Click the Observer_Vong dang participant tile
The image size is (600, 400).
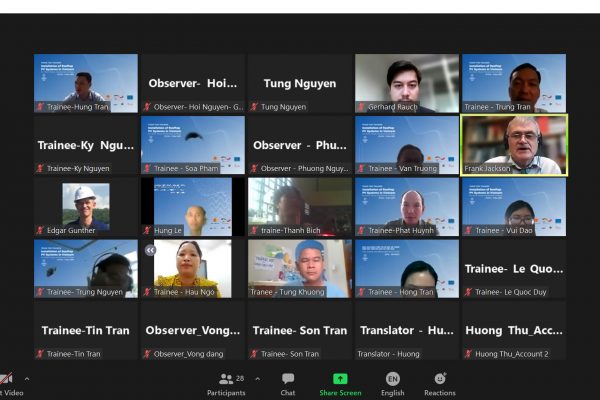pyautogui.click(x=193, y=330)
